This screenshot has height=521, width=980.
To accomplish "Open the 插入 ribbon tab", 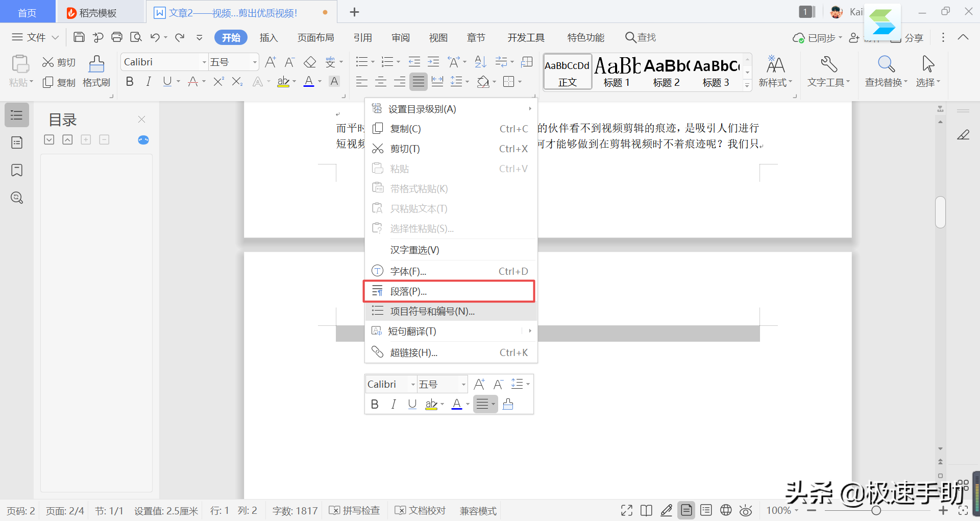I will [x=268, y=37].
